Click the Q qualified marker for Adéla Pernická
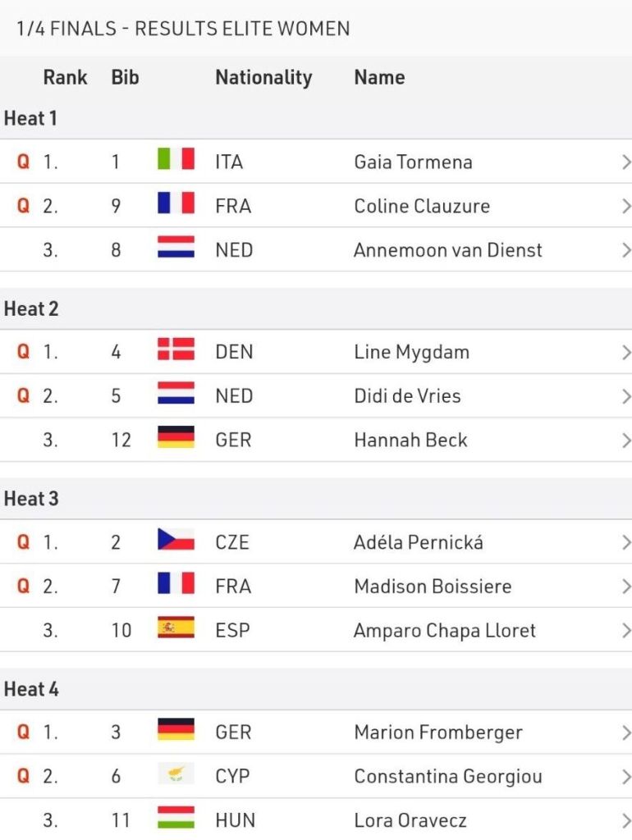Screen dimensions: 632x840 [x=23, y=542]
